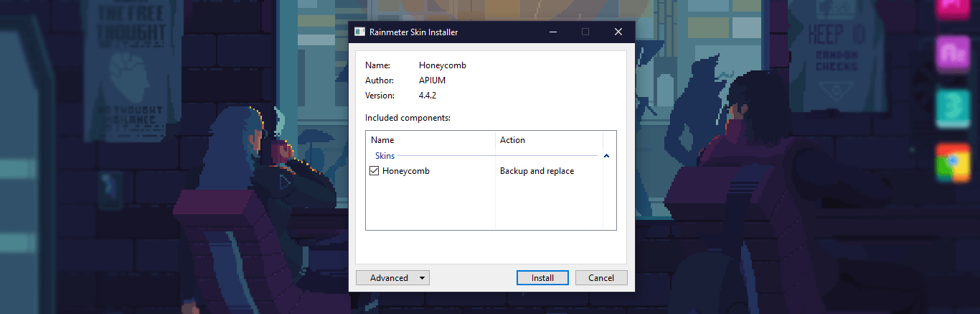Select the Skins group header label

point(385,155)
